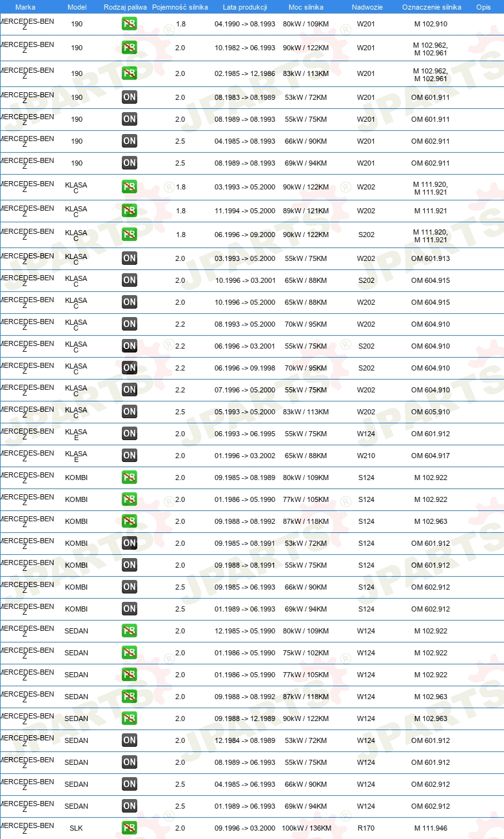The width and height of the screenshot is (504, 839).
Task: Click ON icon in row starting 08.1993
Action: (130, 325)
